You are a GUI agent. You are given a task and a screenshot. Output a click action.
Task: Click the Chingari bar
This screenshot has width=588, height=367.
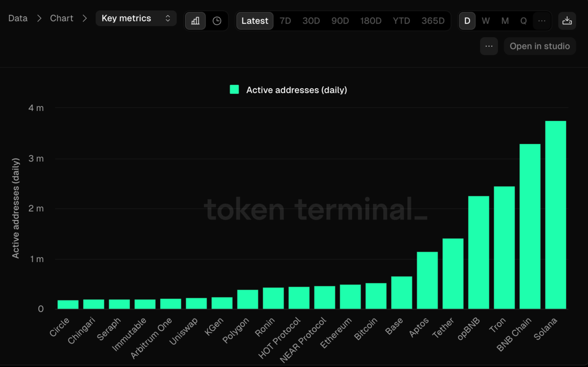click(94, 304)
